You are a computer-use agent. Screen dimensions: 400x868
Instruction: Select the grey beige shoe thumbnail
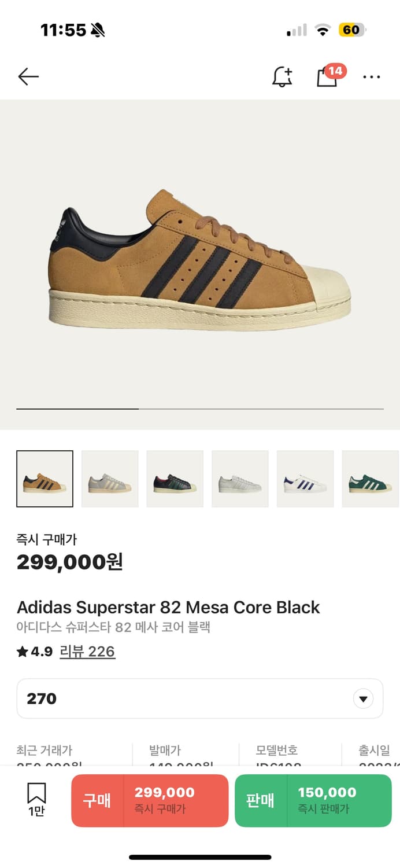(110, 479)
